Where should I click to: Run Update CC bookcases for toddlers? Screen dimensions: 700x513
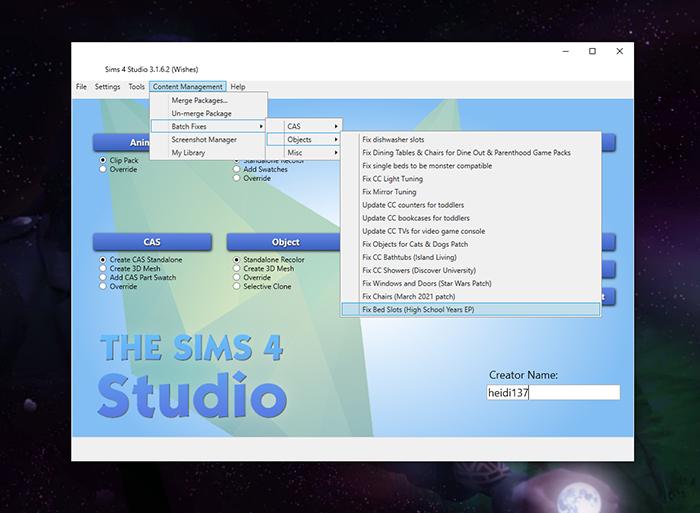471,218
